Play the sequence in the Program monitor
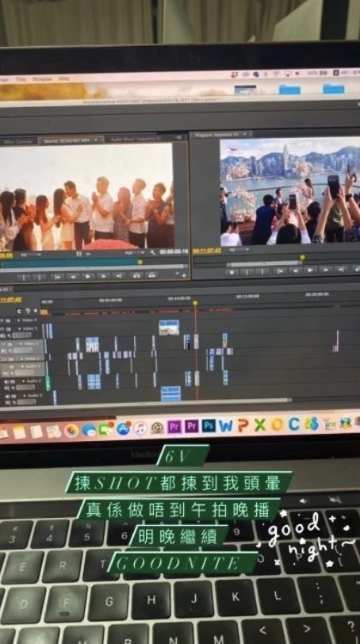This screenshot has height=644, width=360. (x=310, y=270)
